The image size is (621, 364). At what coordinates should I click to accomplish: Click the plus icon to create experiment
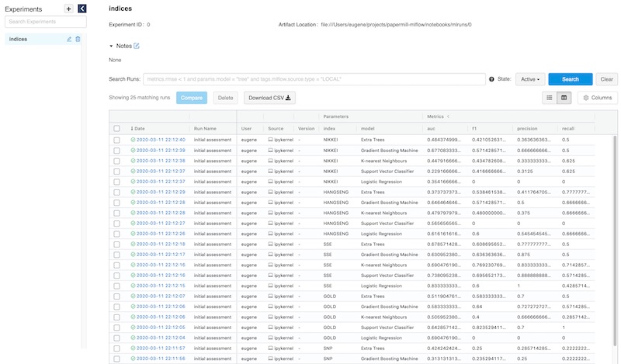68,9
